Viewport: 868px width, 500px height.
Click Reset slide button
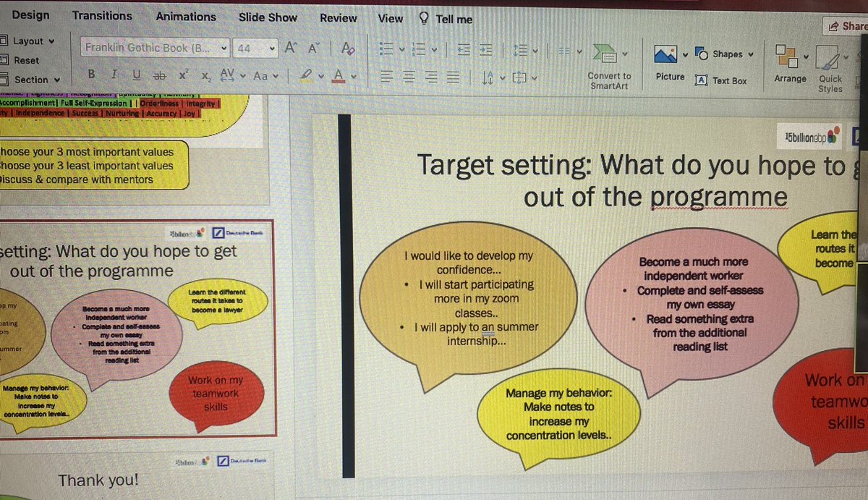(20, 60)
